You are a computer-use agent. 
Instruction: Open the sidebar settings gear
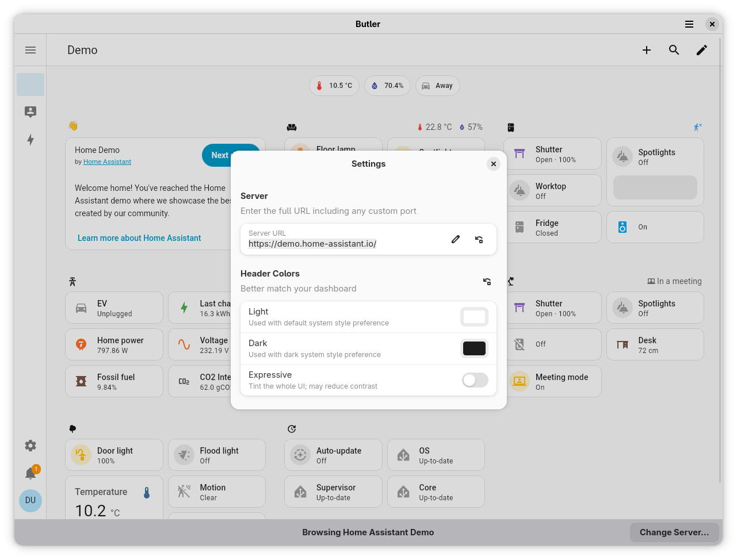pos(30,446)
